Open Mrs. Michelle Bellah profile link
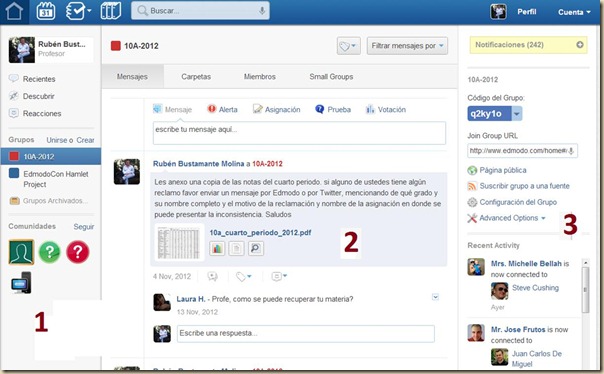Screen dimensions: 604x374 point(526,264)
